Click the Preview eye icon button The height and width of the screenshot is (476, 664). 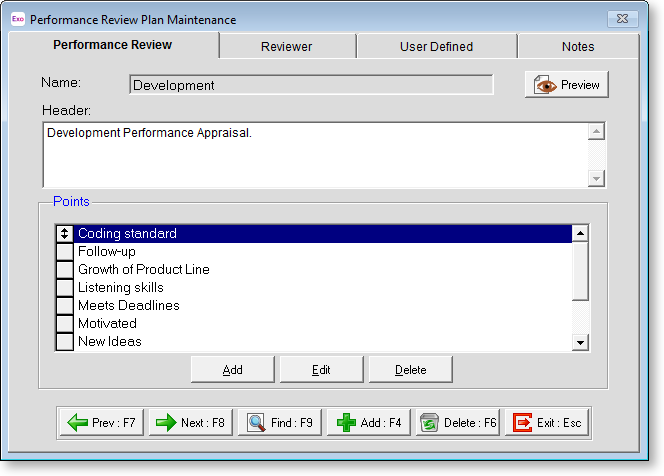(x=567, y=85)
